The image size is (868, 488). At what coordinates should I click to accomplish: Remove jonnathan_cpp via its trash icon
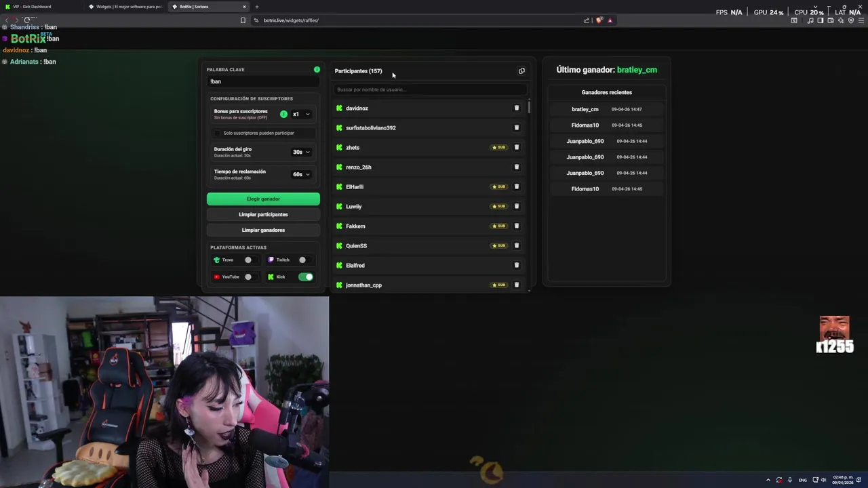pos(516,285)
